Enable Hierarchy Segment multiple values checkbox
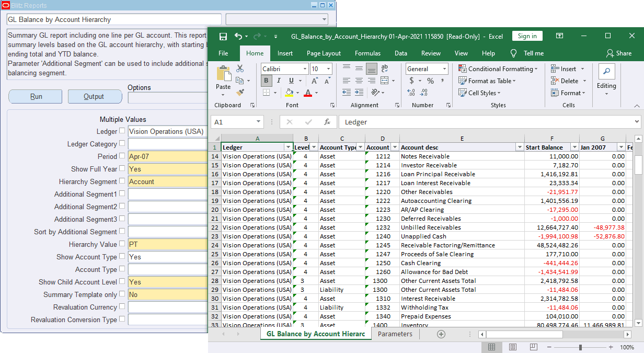 [x=122, y=181]
